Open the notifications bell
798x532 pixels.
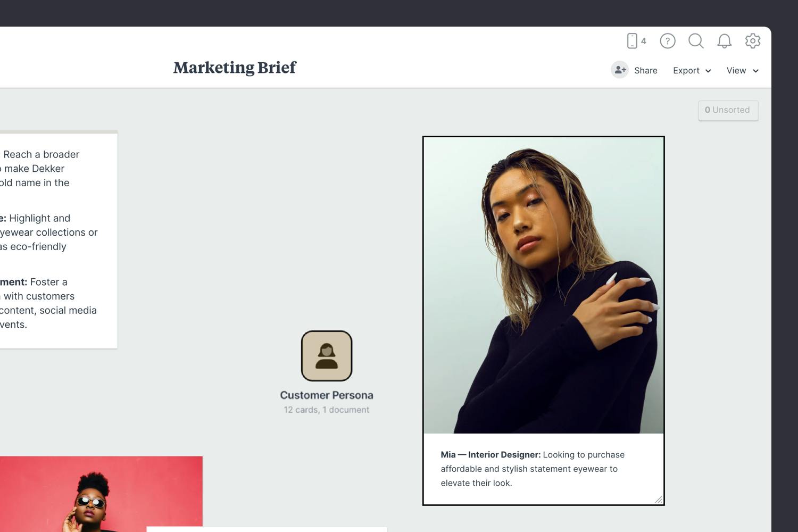point(724,41)
